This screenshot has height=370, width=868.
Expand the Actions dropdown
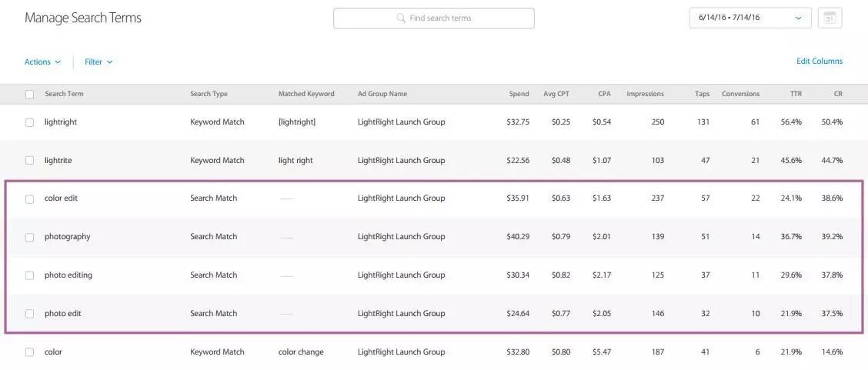[42, 62]
